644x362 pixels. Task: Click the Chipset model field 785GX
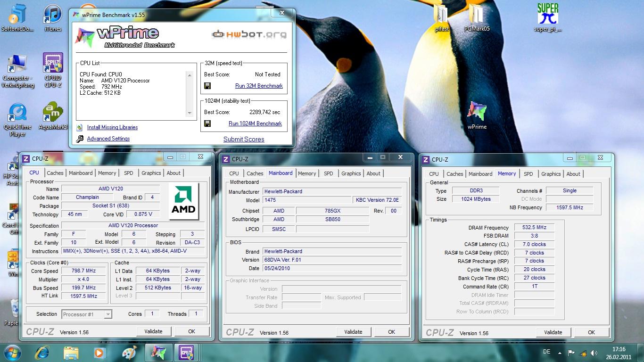click(x=332, y=211)
